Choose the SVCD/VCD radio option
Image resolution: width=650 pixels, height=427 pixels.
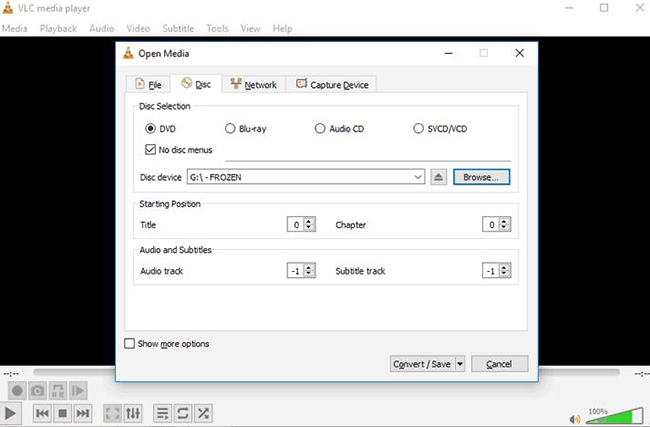pyautogui.click(x=418, y=129)
